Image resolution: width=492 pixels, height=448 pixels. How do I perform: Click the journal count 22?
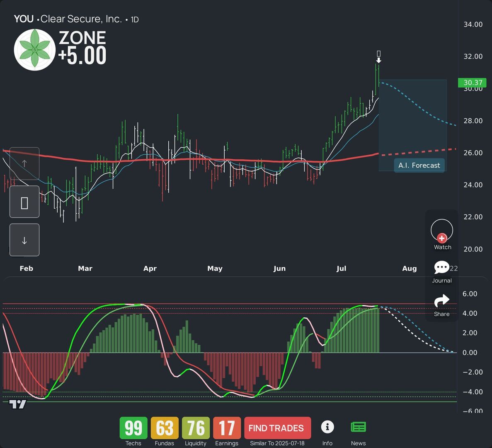[454, 268]
